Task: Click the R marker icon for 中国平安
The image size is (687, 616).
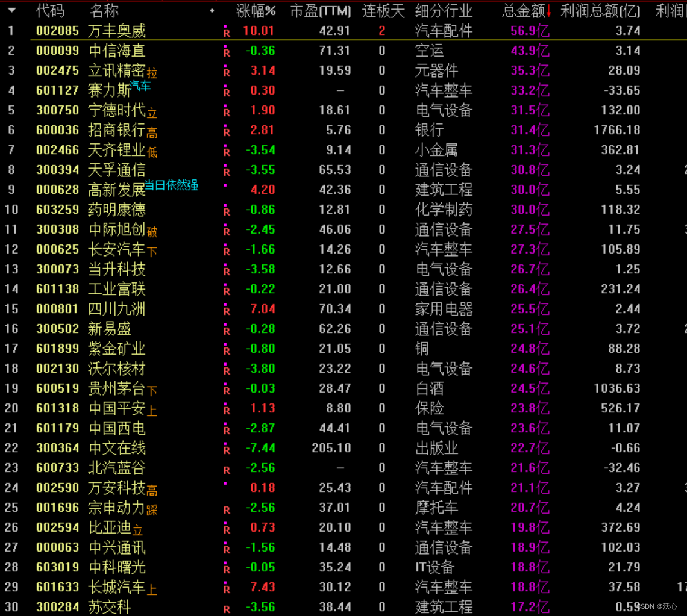Action: tap(227, 409)
